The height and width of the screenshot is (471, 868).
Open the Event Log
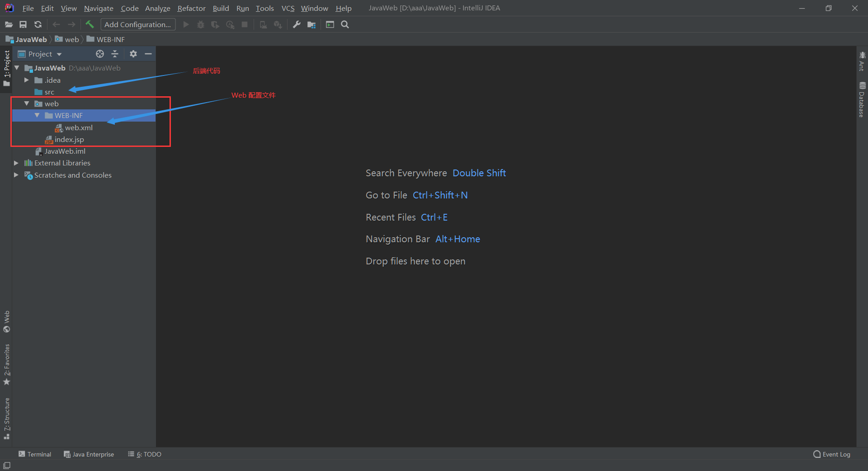click(x=831, y=454)
